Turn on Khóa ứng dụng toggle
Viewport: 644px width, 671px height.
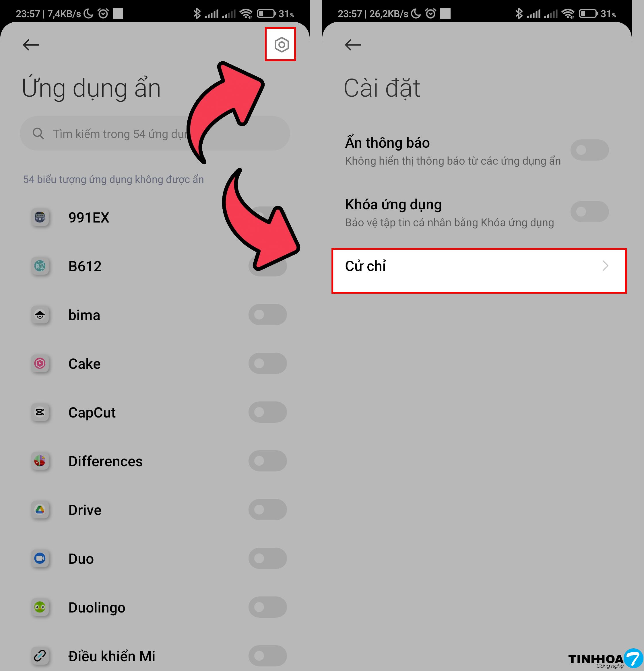pyautogui.click(x=589, y=212)
